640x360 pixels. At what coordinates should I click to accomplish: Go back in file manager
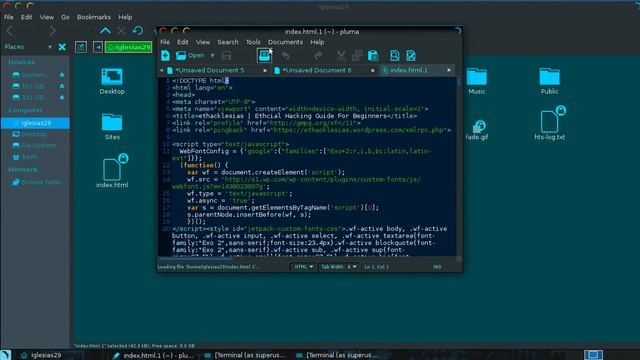click(x=10, y=31)
